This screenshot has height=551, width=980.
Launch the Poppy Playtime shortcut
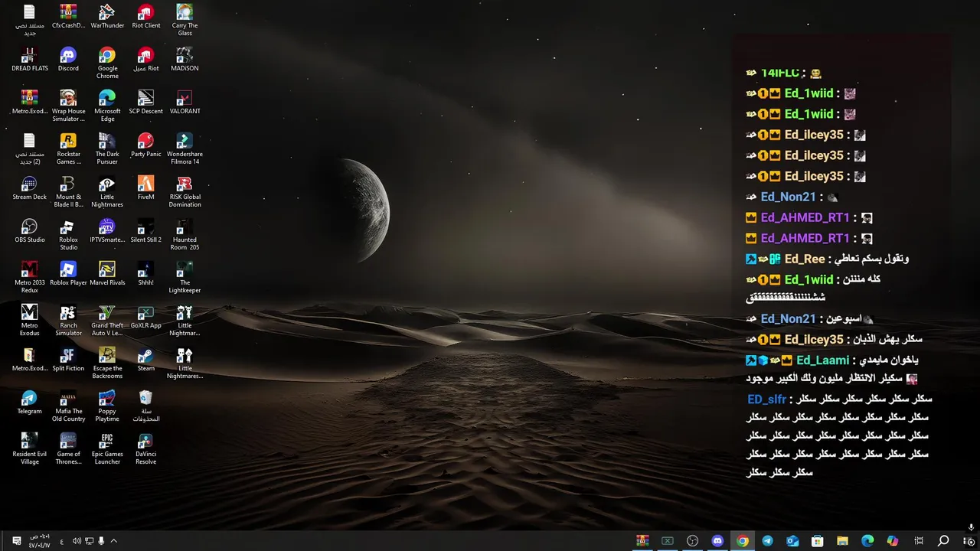pos(107,406)
